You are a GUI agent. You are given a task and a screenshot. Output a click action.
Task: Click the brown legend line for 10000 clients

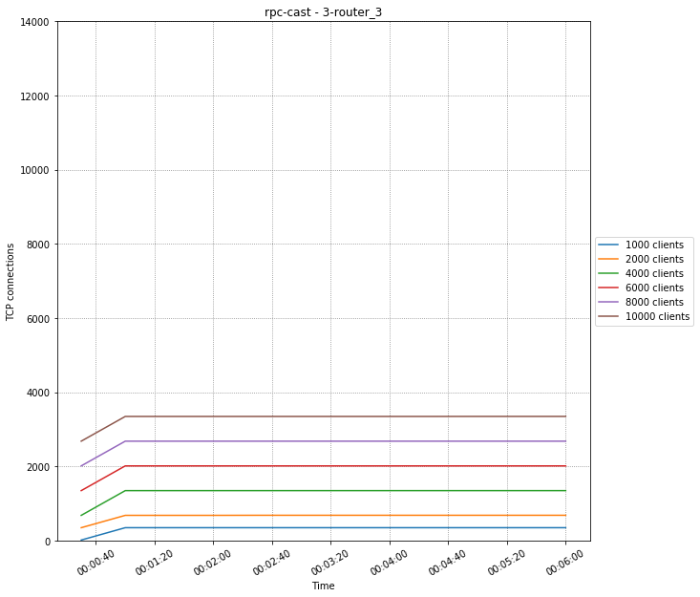(609, 316)
